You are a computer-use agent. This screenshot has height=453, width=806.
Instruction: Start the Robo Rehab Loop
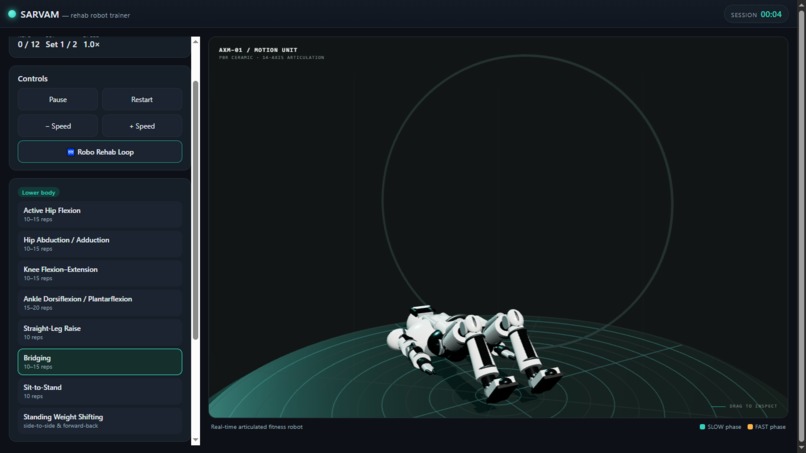[100, 152]
